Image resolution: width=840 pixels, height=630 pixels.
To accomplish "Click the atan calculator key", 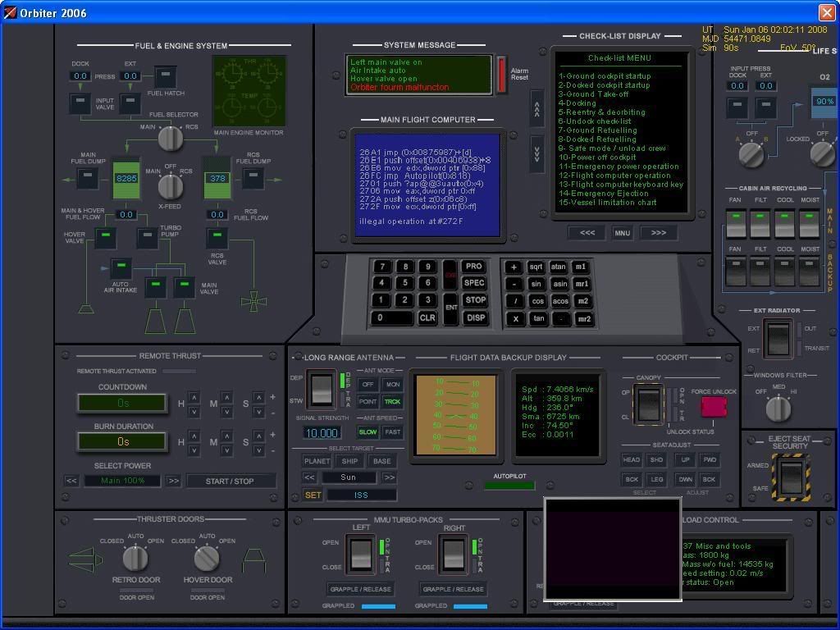I will [x=558, y=267].
